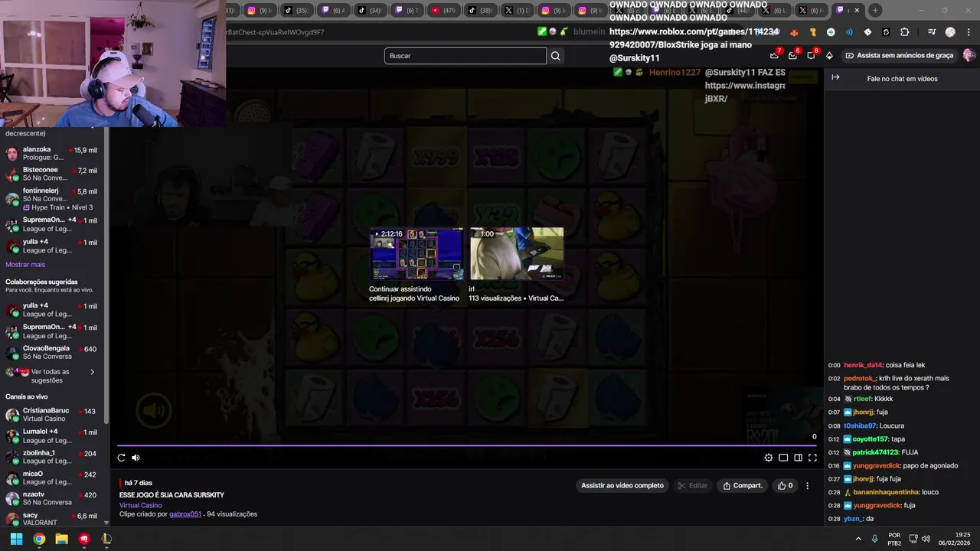Viewport: 980px width, 551px height.
Task: Click the magnifier search button
Action: 556,56
